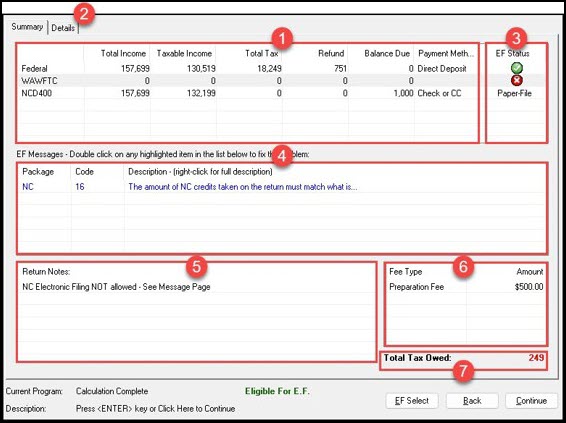This screenshot has height=423, width=566.
Task: Switch to the Details tab
Action: pyautogui.click(x=63, y=28)
